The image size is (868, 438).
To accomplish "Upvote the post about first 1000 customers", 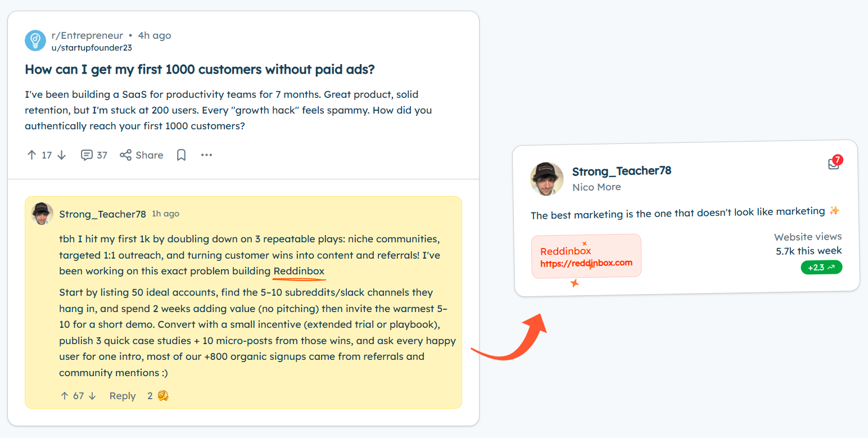I will coord(31,155).
